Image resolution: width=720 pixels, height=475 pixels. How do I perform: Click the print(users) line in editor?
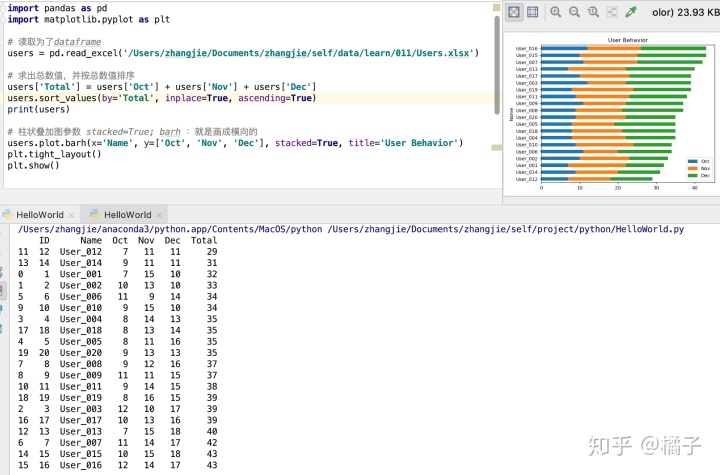point(38,109)
